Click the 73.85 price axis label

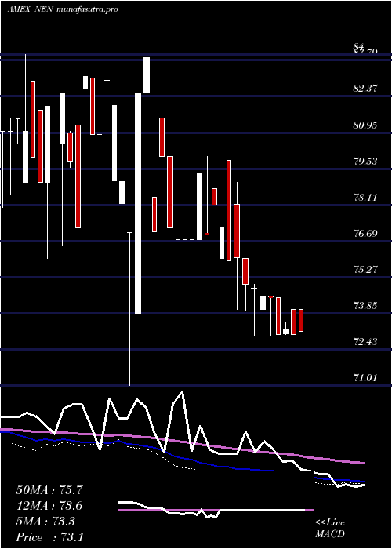point(365,306)
